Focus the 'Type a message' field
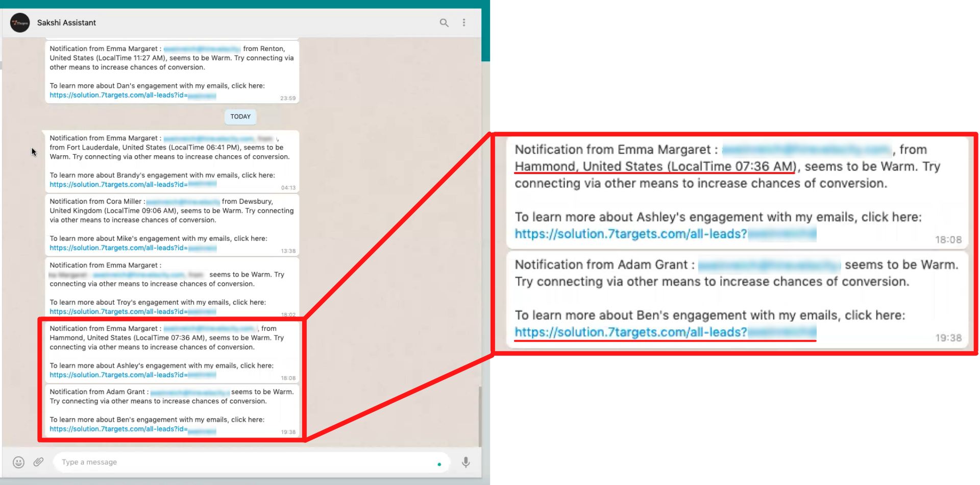This screenshot has height=485, width=980. [245, 462]
